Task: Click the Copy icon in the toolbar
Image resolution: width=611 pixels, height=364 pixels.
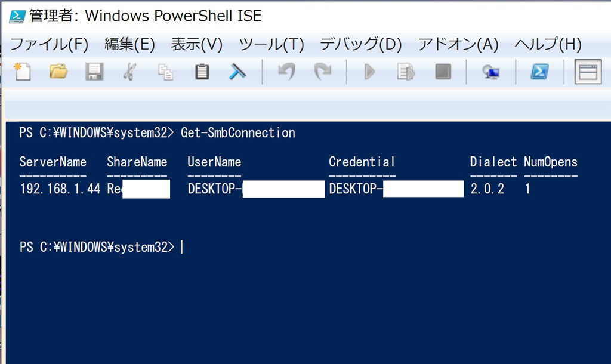Action: (165, 72)
